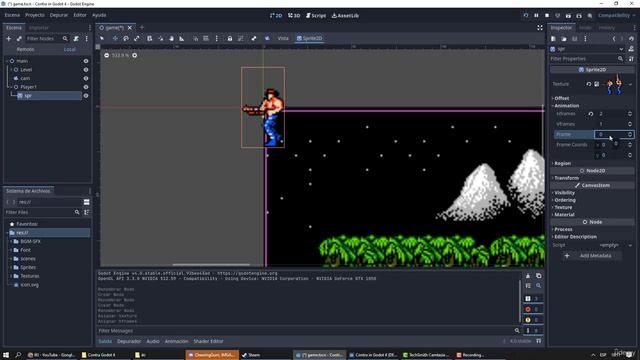This screenshot has width=640, height=360.
Task: Open the Escena menu
Action: click(x=12, y=15)
